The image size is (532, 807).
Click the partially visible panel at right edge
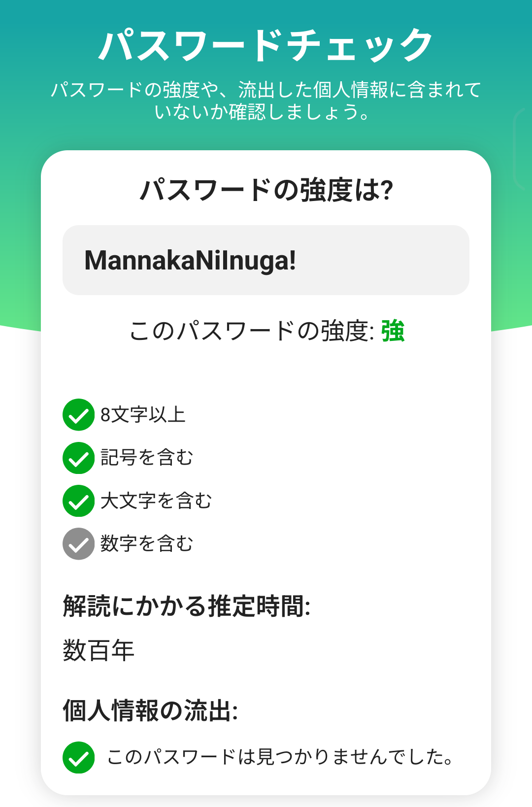(x=523, y=148)
